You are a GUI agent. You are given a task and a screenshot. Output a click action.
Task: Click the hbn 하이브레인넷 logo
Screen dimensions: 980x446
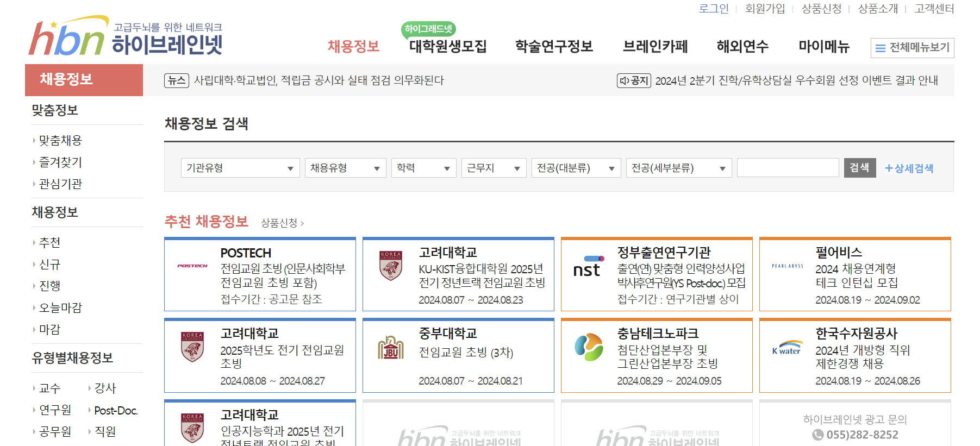click(x=126, y=36)
